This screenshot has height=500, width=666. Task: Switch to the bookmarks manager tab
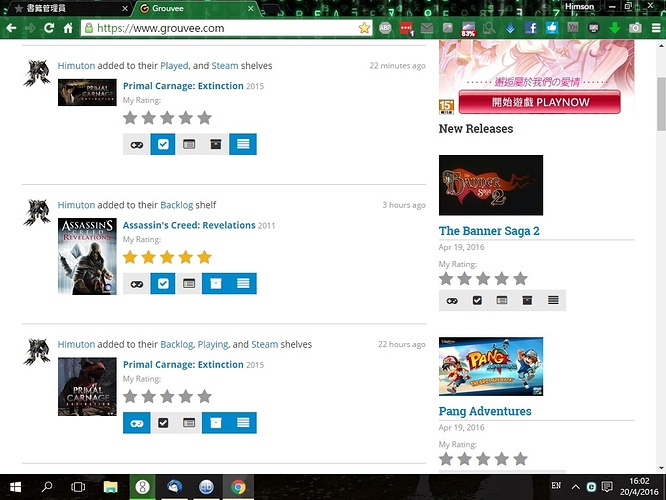[68, 8]
